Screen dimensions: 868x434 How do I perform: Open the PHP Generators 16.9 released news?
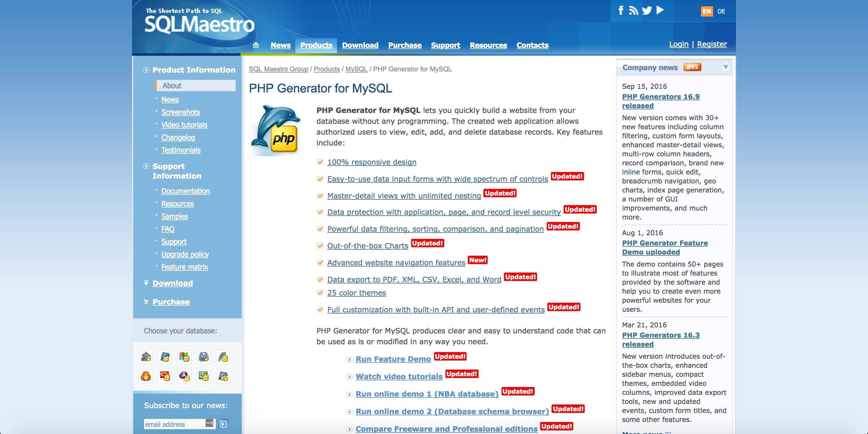pyautogui.click(x=660, y=101)
